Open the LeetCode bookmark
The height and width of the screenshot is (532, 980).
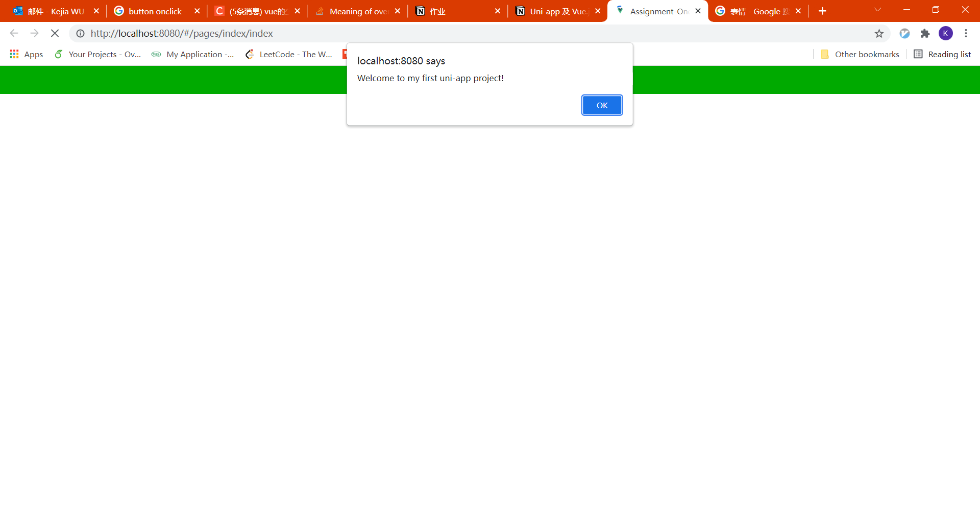pyautogui.click(x=289, y=54)
